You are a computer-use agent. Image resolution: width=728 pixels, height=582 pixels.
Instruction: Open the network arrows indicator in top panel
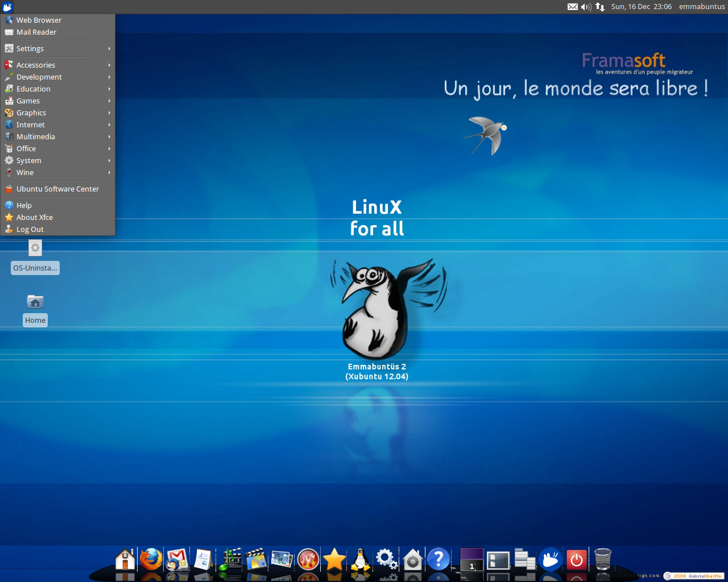coord(600,7)
